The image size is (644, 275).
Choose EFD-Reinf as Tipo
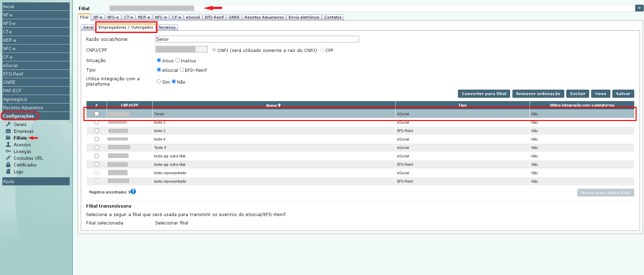(x=182, y=70)
